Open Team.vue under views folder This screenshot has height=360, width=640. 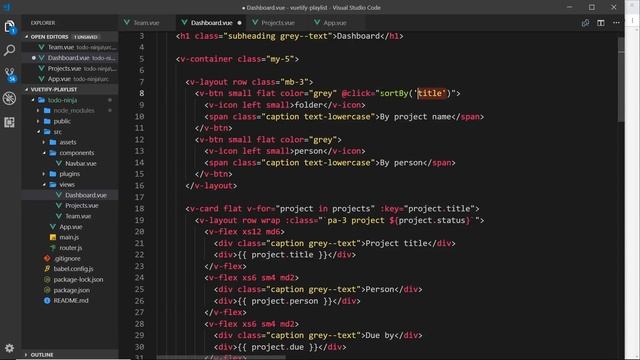(70, 216)
